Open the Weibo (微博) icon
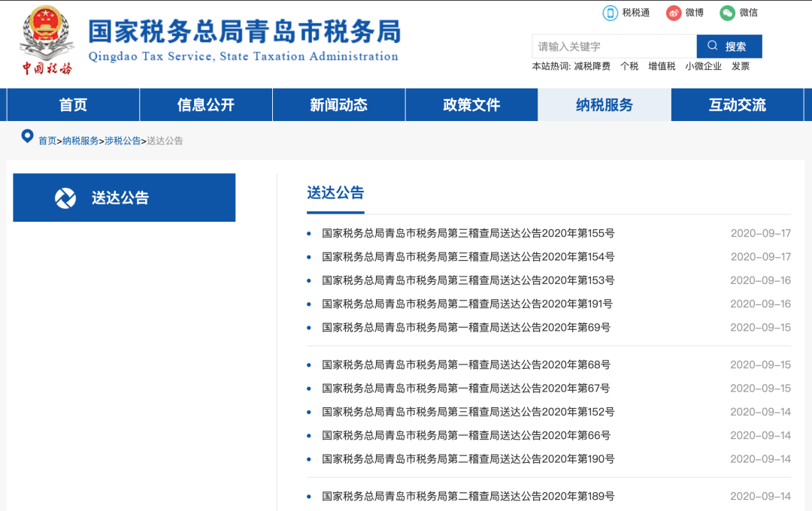 tap(673, 13)
